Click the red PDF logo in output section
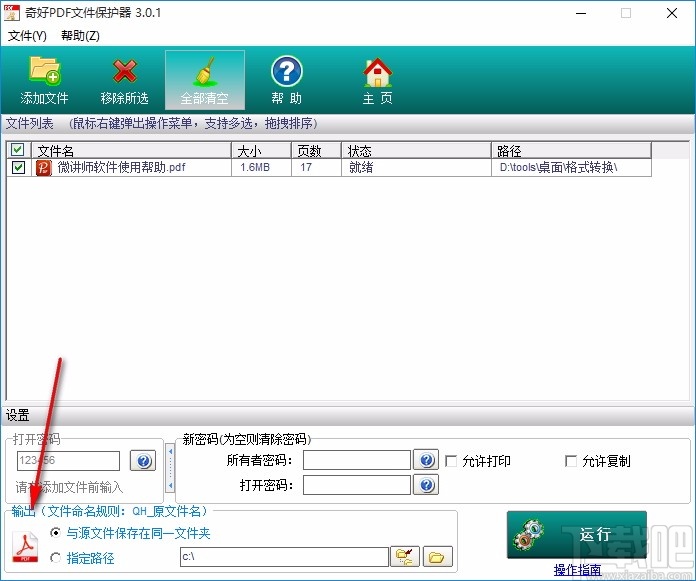696x581 pixels. tap(25, 546)
